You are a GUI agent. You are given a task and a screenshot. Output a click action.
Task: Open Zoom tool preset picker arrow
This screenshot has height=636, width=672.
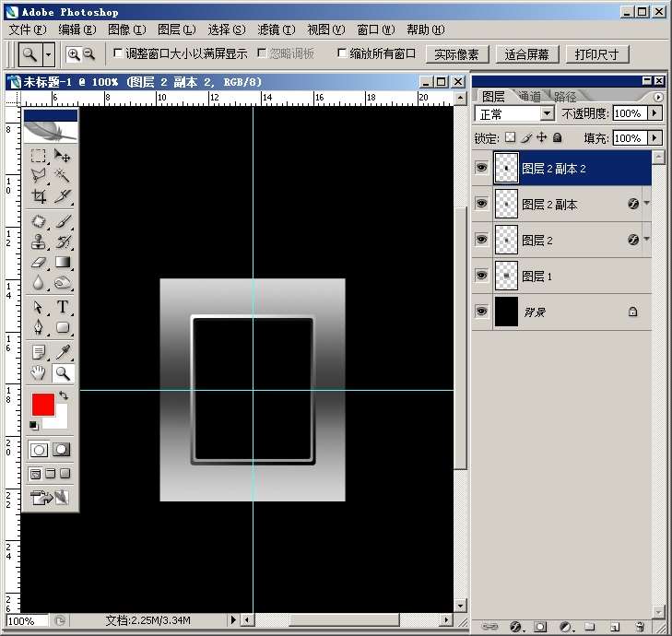[49, 54]
